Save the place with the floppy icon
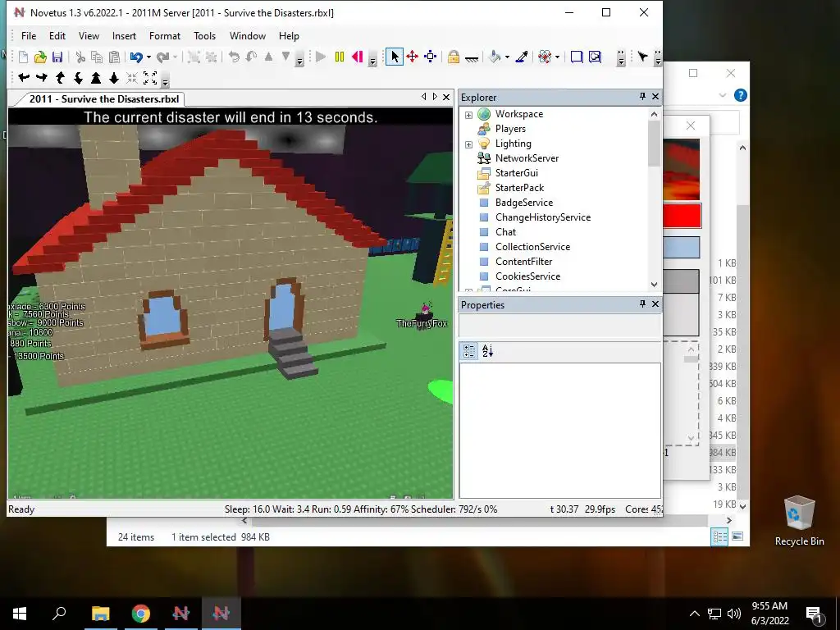This screenshot has width=840, height=630. (57, 57)
